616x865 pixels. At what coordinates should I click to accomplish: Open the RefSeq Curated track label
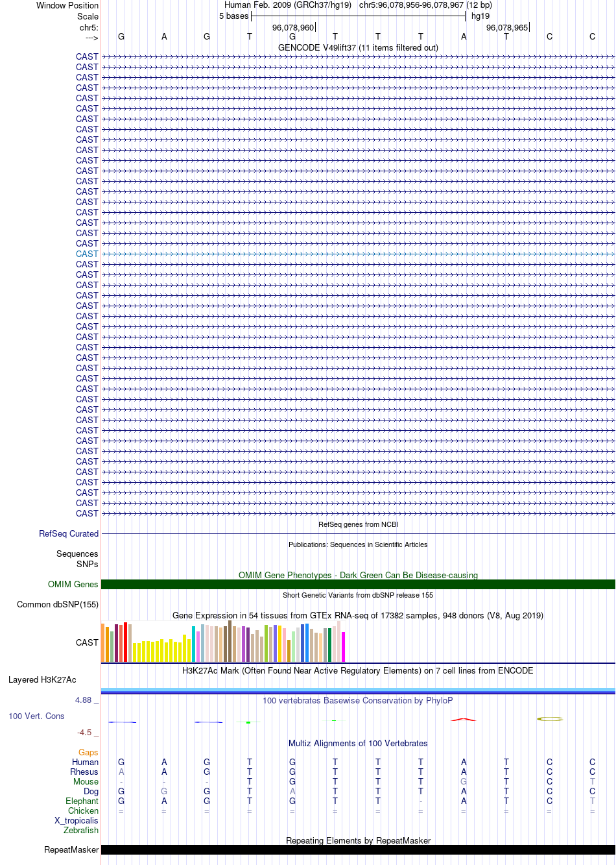(69, 533)
